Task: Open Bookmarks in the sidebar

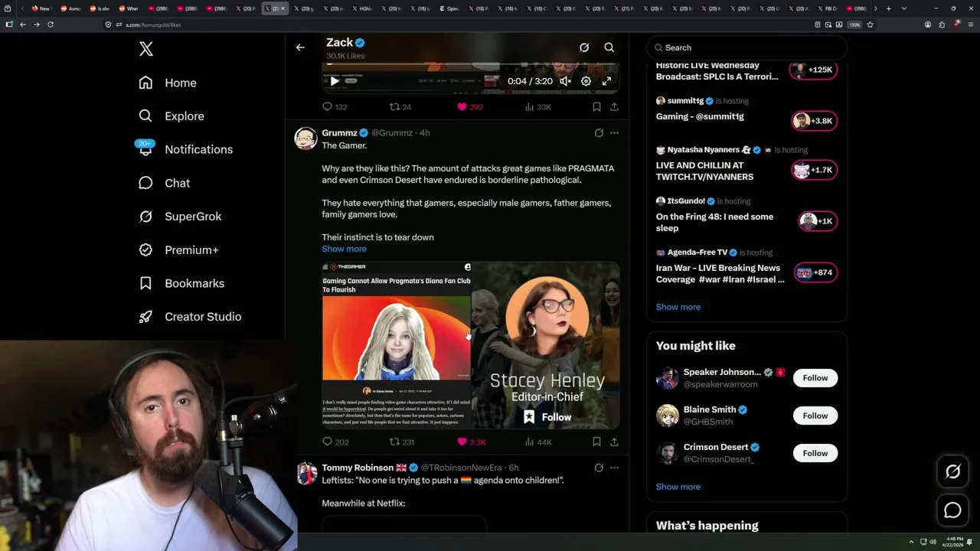Action: [x=181, y=283]
